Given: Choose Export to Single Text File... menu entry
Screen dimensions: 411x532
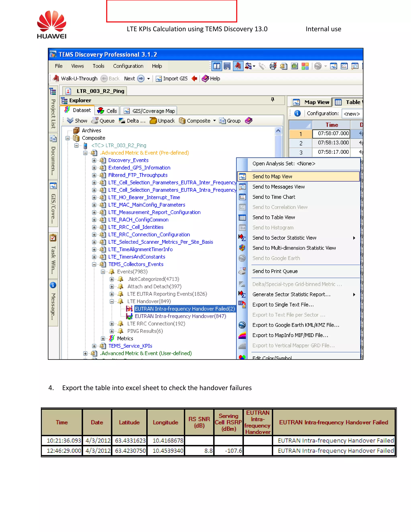Looking at the screenshot, I should coord(298,305).
